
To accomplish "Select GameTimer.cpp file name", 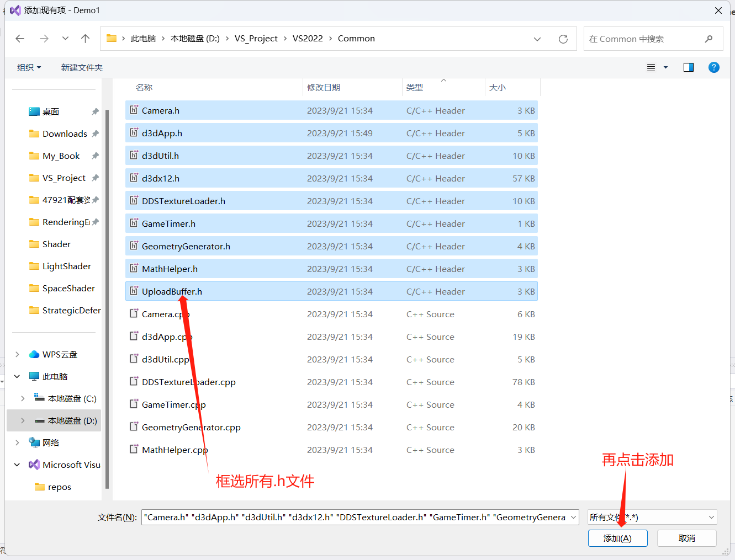I will (173, 404).
